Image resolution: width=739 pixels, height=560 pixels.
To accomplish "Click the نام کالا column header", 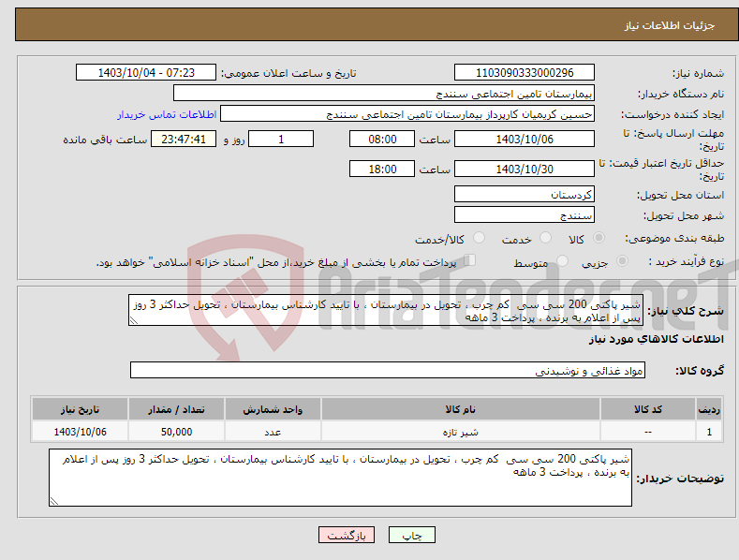I will pyautogui.click(x=461, y=409).
